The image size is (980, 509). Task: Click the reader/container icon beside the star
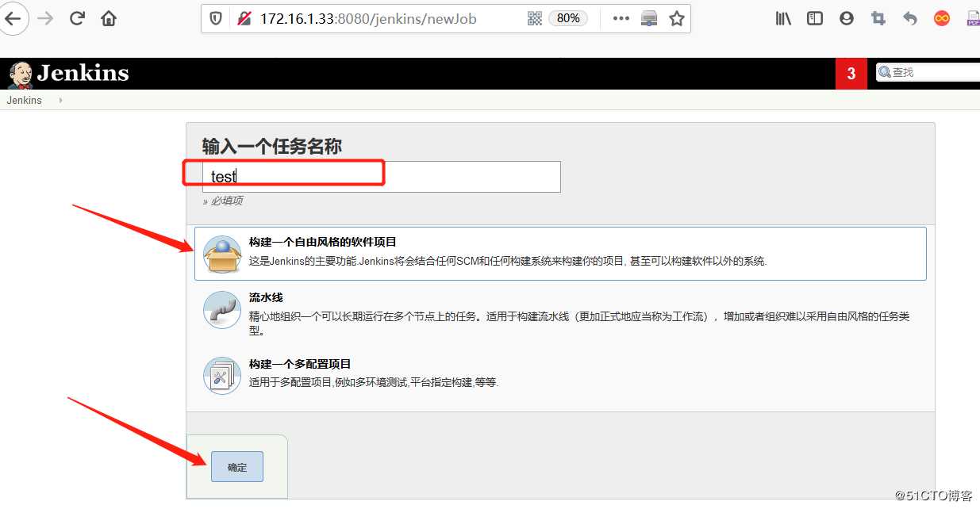pyautogui.click(x=649, y=18)
